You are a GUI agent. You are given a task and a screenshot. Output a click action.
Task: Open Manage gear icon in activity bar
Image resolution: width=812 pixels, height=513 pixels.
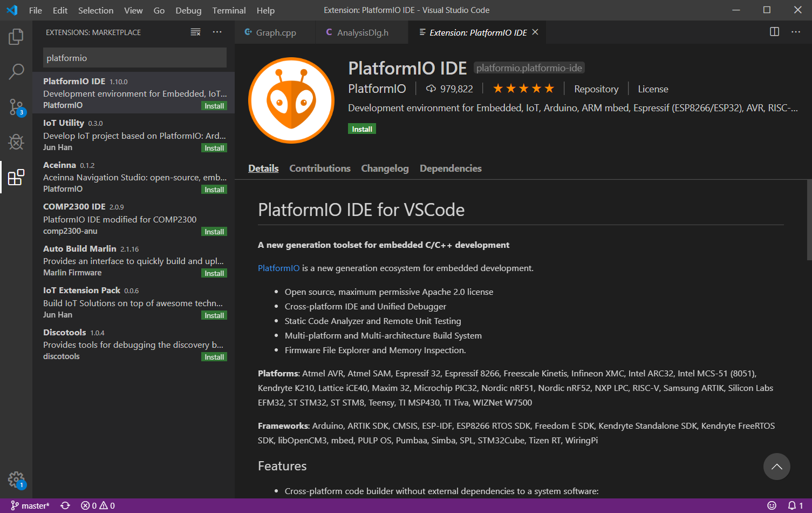click(x=16, y=480)
